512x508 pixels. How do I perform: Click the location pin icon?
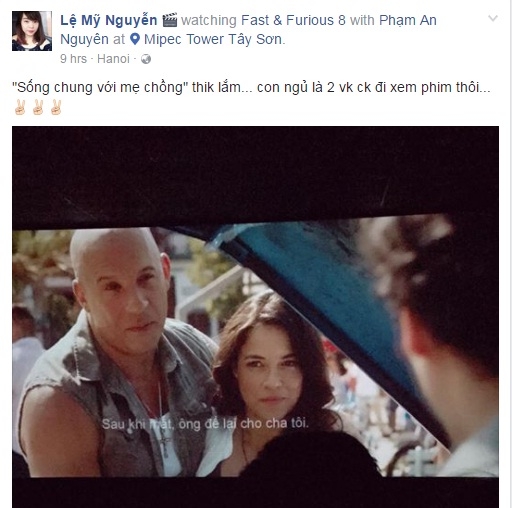(135, 39)
